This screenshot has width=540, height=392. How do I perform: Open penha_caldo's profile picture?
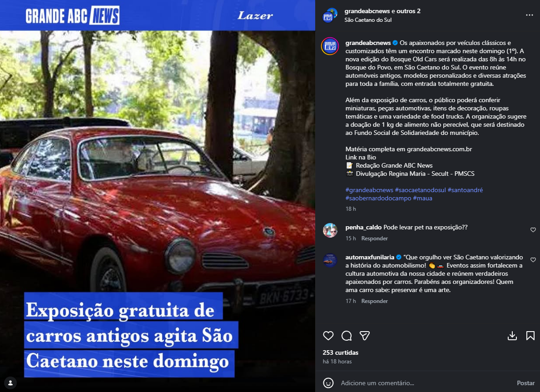330,230
